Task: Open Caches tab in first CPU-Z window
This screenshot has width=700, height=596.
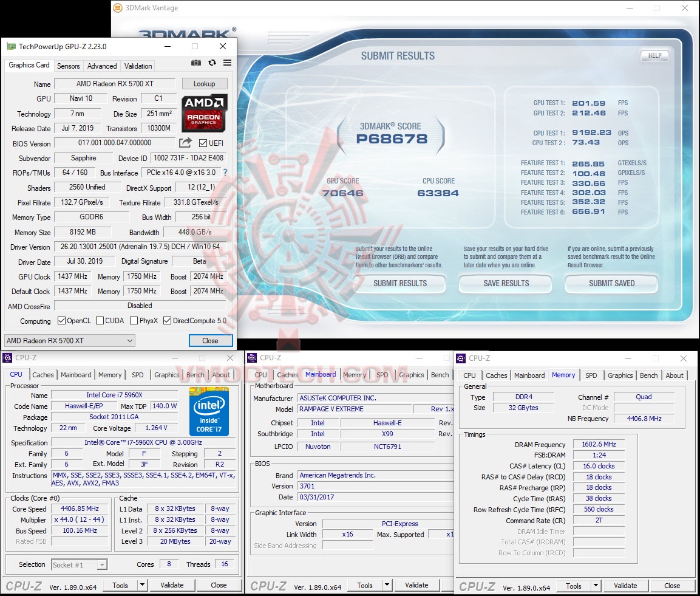Action: 43,375
